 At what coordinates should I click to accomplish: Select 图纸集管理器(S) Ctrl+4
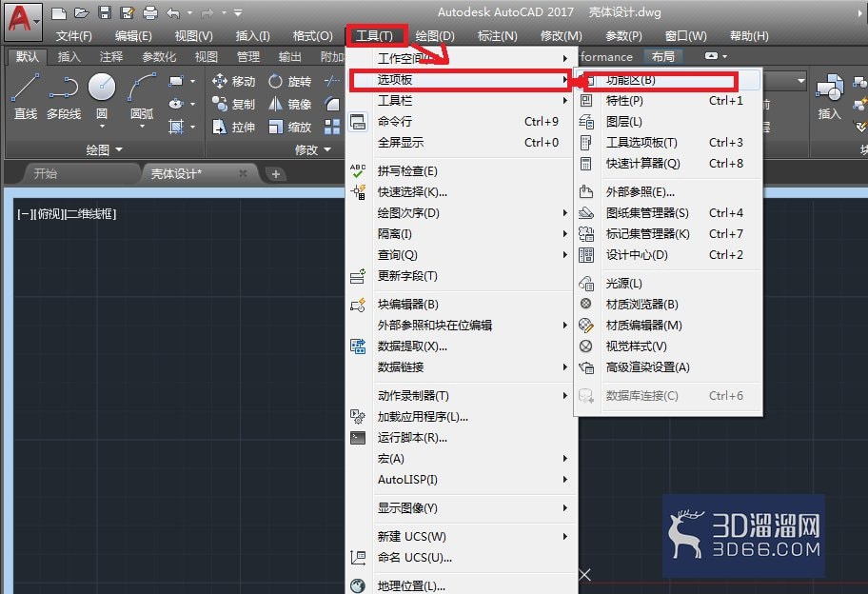tap(668, 213)
